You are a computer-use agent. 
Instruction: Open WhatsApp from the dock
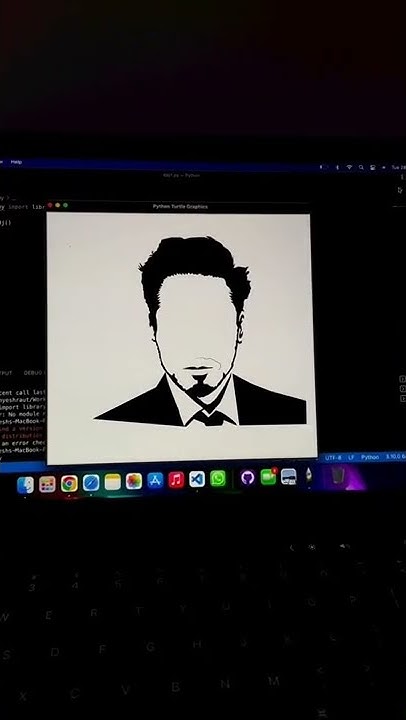[x=218, y=478]
